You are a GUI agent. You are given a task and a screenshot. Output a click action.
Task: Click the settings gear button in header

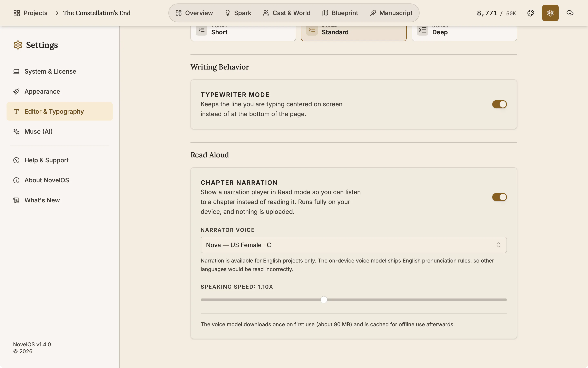coord(550,13)
